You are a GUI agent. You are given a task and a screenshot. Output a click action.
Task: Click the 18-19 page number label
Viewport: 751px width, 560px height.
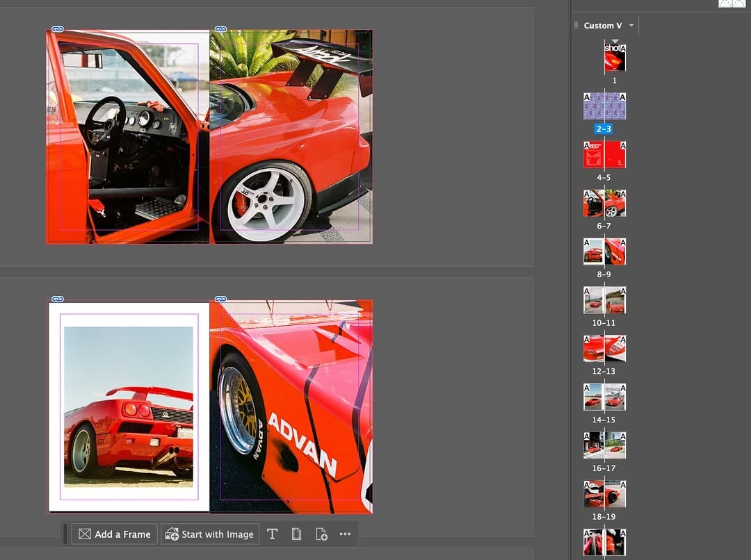click(x=604, y=516)
